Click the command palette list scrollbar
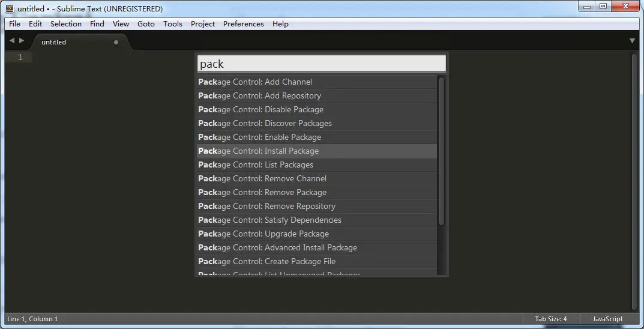The image size is (644, 329). pos(442,151)
